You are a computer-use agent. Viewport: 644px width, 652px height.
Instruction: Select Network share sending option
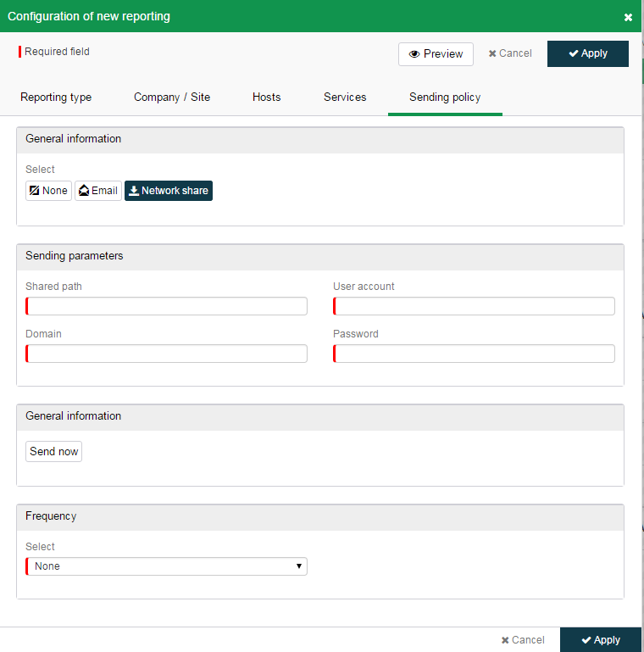point(169,191)
